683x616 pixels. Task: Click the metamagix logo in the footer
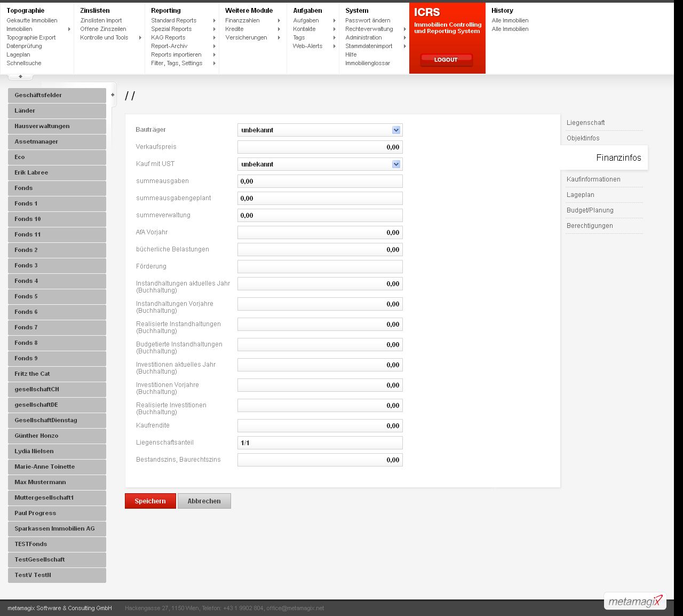[x=635, y=601]
